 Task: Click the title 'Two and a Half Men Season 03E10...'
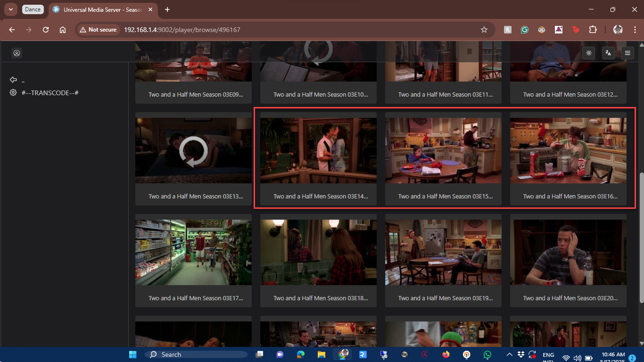[x=321, y=94]
